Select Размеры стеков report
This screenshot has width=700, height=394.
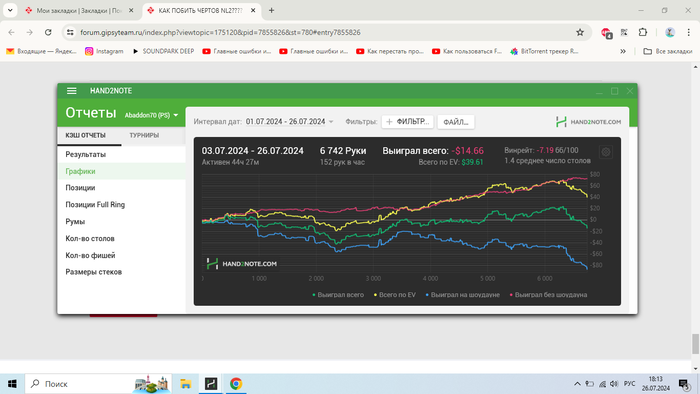point(121,272)
